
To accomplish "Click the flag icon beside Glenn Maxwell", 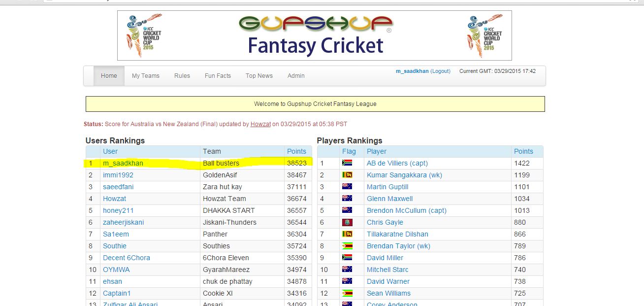I will tap(347, 199).
